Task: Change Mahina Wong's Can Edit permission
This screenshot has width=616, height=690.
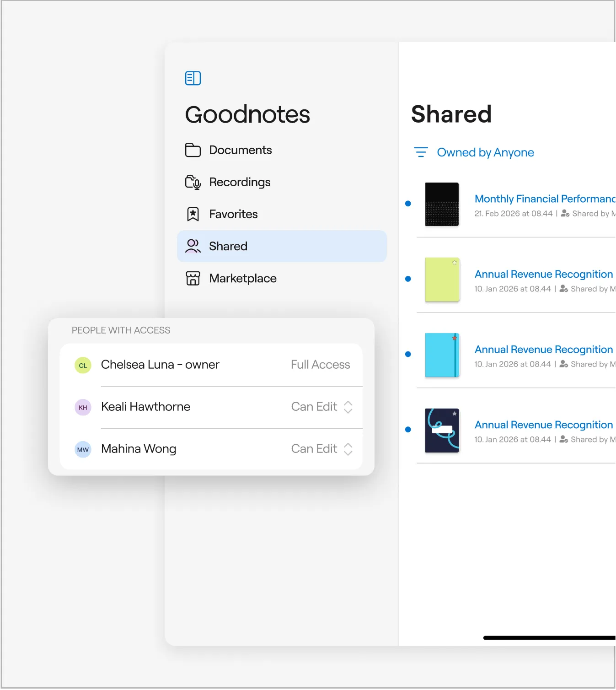Action: pos(322,449)
